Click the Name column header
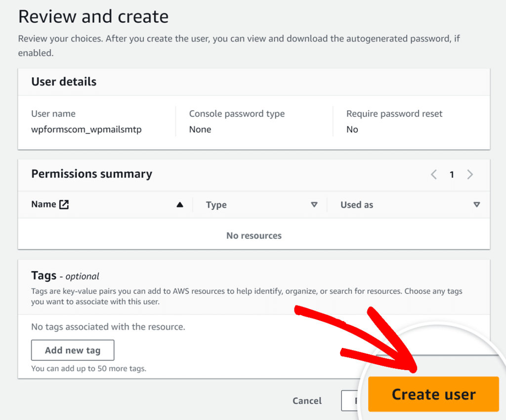Image resolution: width=506 pixels, height=420 pixels. click(43, 204)
